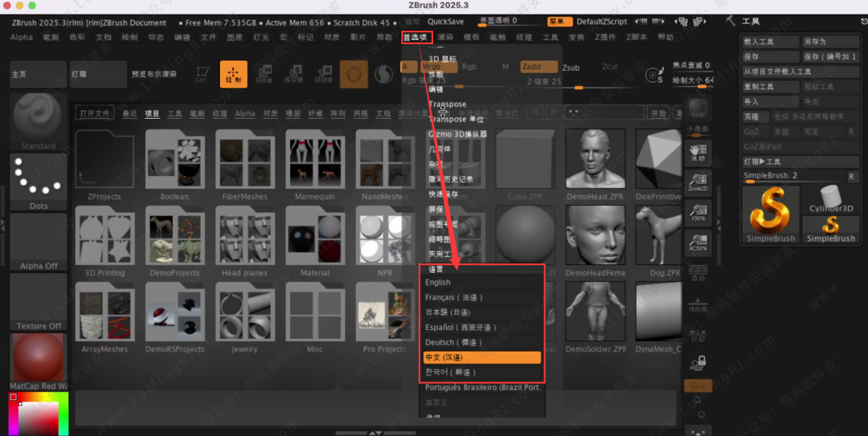Screen dimensions: 868x436
Task: Click the 100% actual size icon
Action: (698, 214)
